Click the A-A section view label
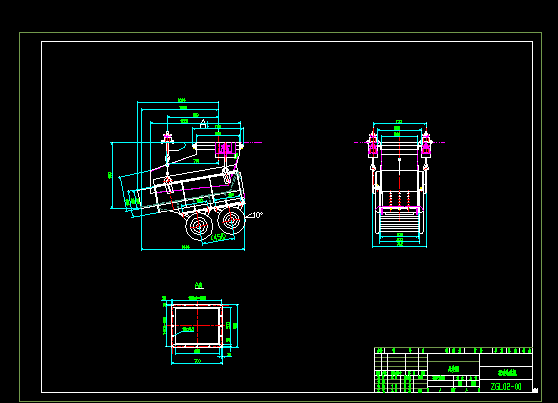 coord(199,285)
